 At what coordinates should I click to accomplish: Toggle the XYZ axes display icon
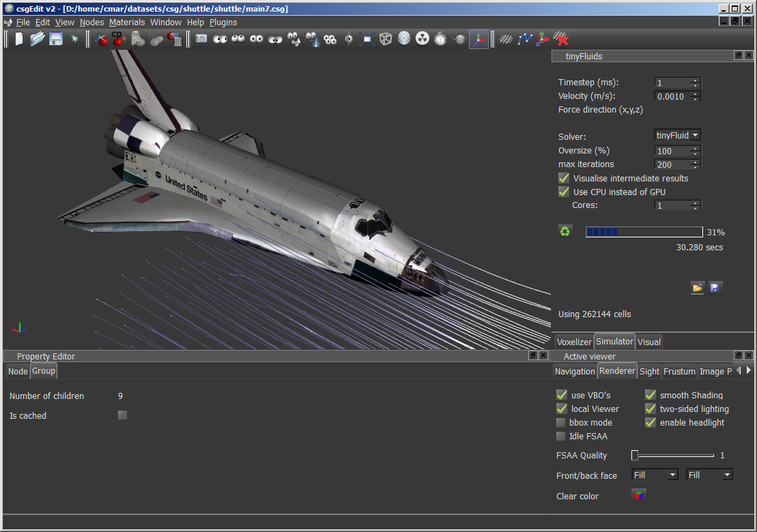point(479,39)
